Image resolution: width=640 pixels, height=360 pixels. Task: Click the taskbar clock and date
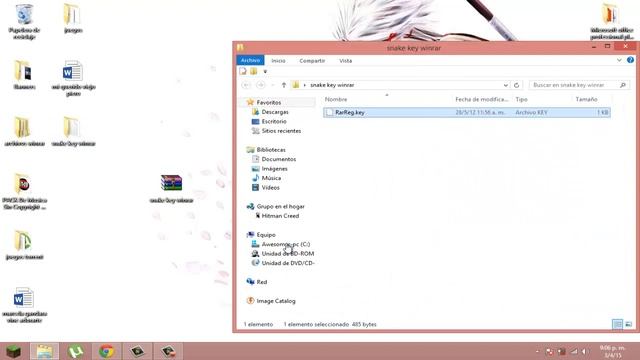(612, 351)
